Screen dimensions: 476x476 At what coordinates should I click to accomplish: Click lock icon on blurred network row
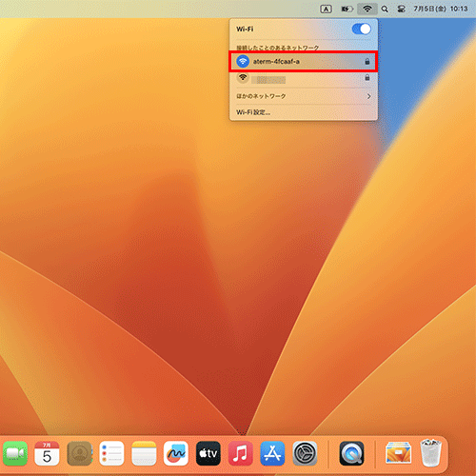(x=367, y=77)
